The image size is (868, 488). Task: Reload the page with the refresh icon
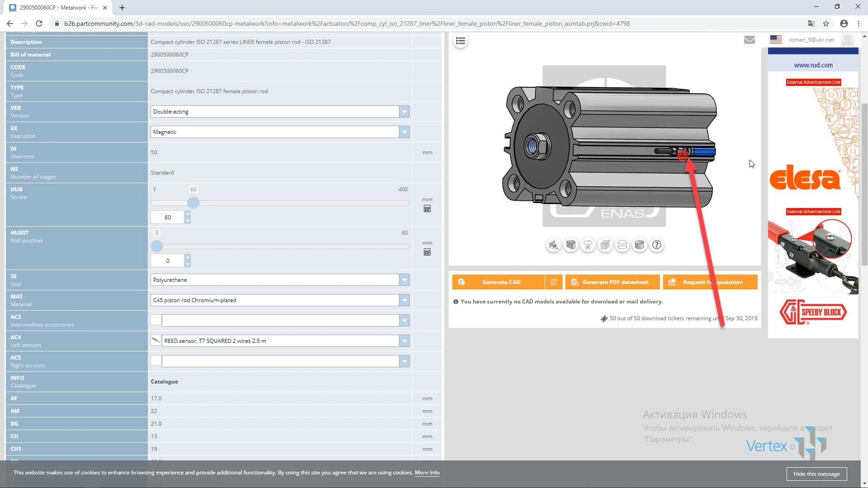[39, 24]
